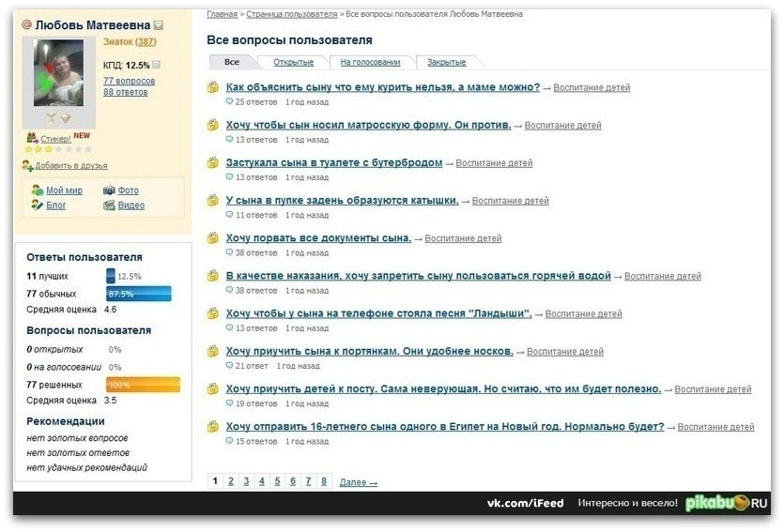Viewport: 784px width, 532px height.
Task: Open the Главная breadcrumb link
Action: click(222, 14)
